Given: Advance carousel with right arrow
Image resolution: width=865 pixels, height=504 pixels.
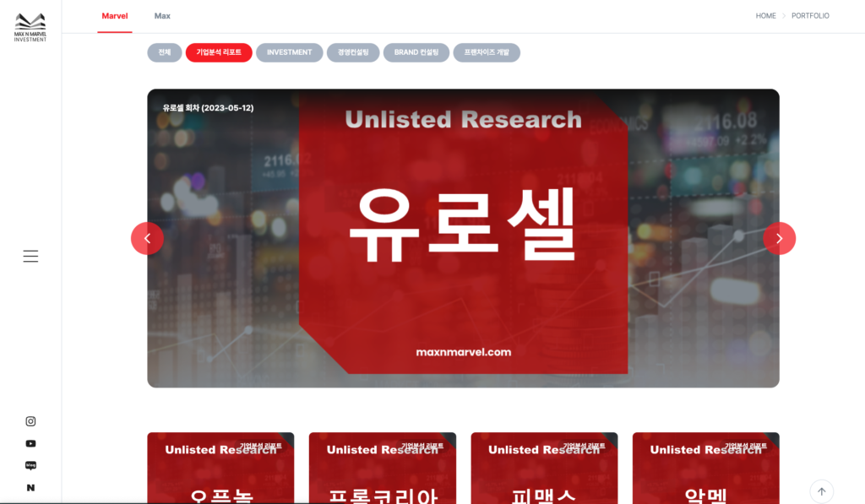Looking at the screenshot, I should pos(779,238).
